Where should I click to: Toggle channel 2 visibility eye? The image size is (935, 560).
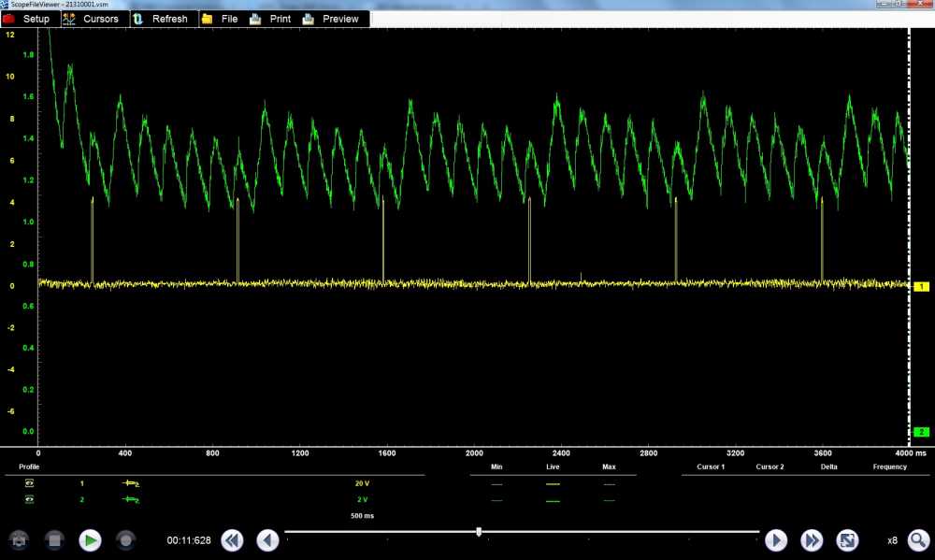coord(30,500)
